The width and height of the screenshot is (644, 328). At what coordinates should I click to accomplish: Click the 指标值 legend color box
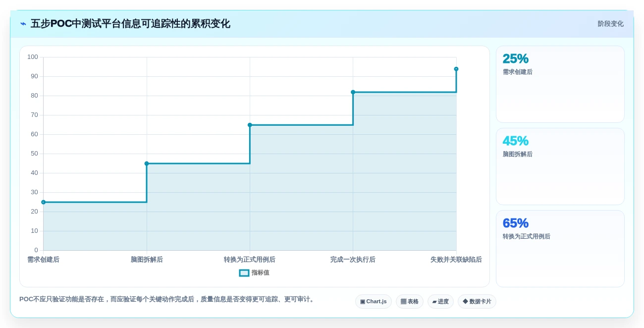coord(244,273)
